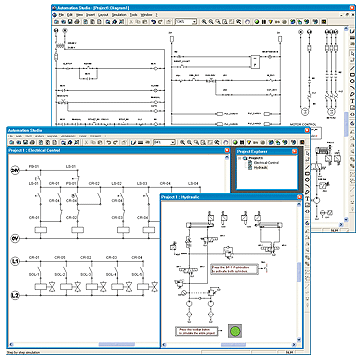Click Zoom Out magnifier in front window toolbar

(189, 142)
